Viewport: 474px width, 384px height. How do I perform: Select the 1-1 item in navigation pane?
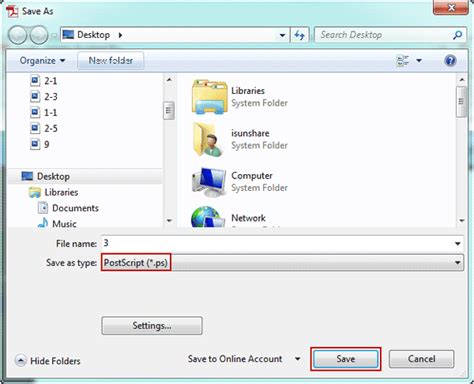coord(51,112)
